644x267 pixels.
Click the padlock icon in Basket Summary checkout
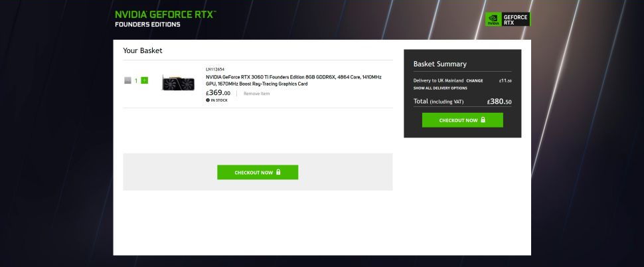click(483, 120)
